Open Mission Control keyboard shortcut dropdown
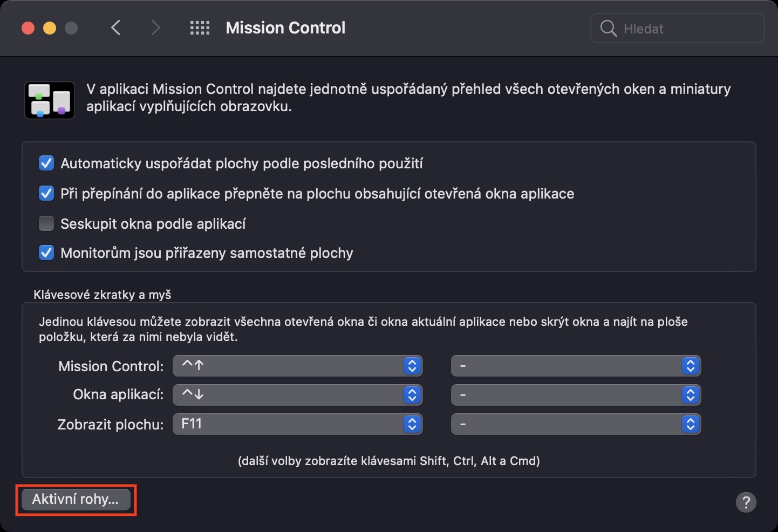778x532 pixels. 297,366
